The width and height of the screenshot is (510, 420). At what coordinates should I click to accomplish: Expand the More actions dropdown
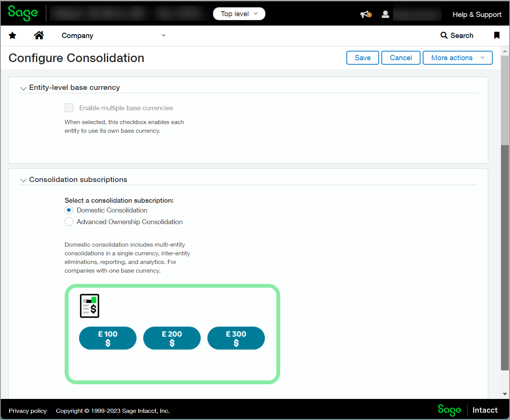click(457, 58)
